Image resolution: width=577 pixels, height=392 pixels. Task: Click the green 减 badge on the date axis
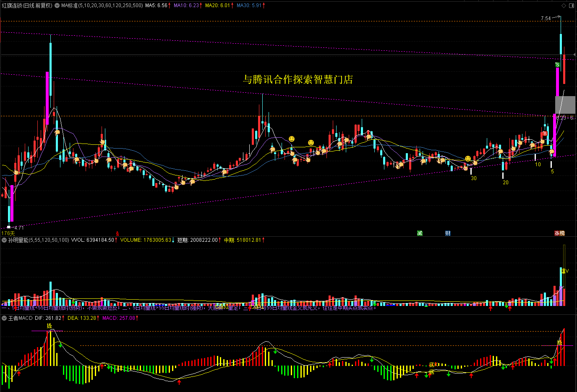[x=420, y=233]
